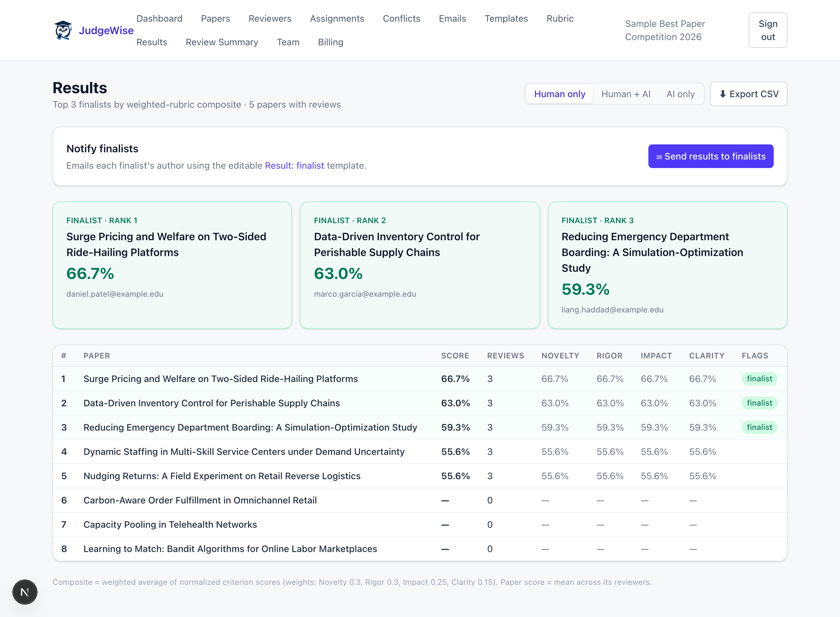Viewport: 840px width, 617px height.
Task: Go to the Team page
Action: click(288, 42)
